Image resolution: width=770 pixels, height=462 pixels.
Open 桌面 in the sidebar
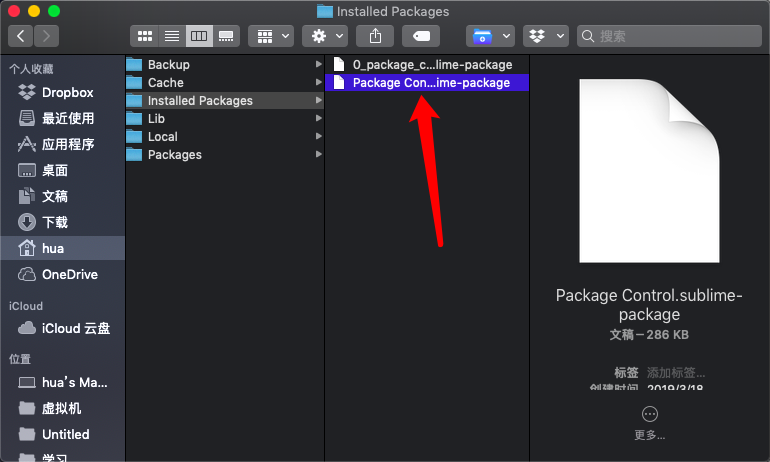click(x=63, y=170)
